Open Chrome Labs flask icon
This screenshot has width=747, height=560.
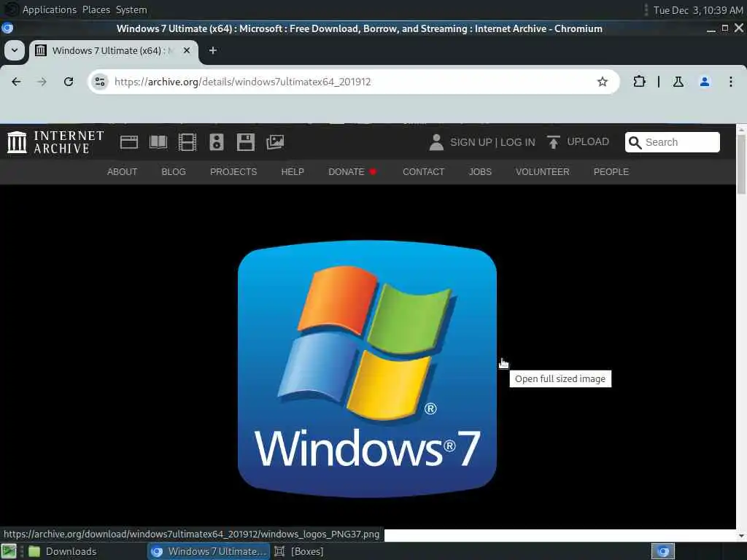click(678, 82)
